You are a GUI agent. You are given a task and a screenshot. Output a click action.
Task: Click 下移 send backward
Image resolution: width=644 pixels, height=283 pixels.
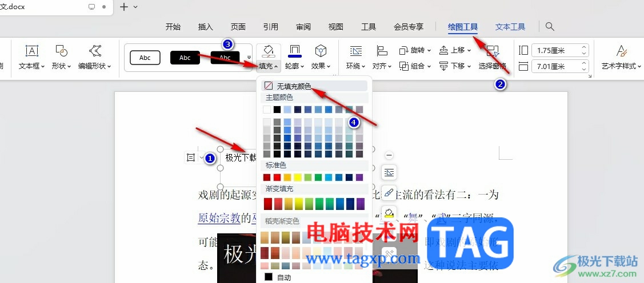click(x=455, y=66)
